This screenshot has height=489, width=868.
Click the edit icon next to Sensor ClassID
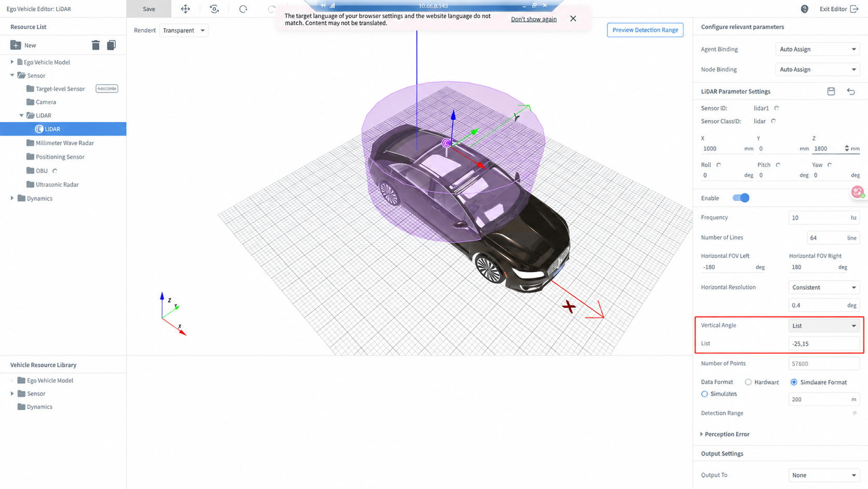[774, 121]
